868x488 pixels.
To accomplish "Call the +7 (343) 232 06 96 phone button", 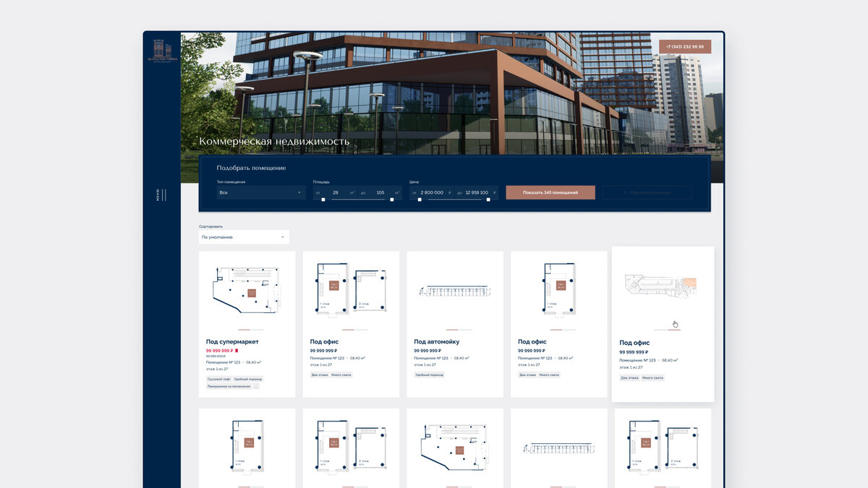I will tap(685, 46).
